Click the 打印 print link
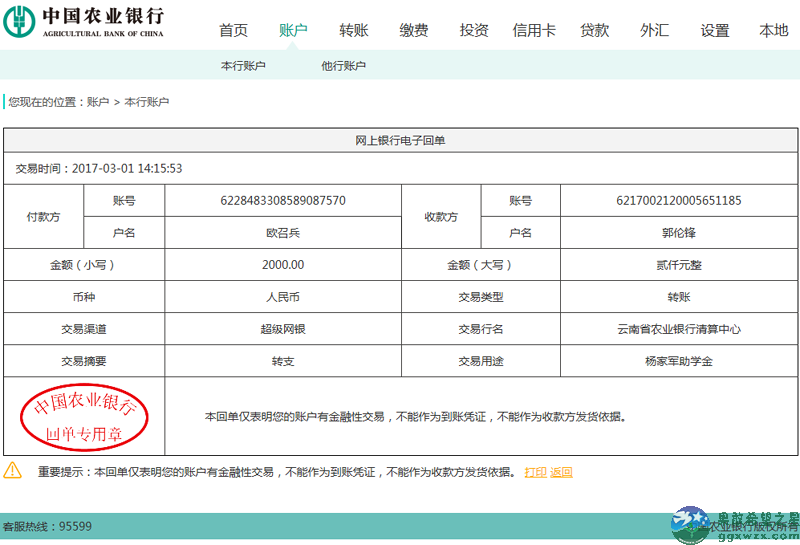The height and width of the screenshot is (545, 800). [535, 472]
